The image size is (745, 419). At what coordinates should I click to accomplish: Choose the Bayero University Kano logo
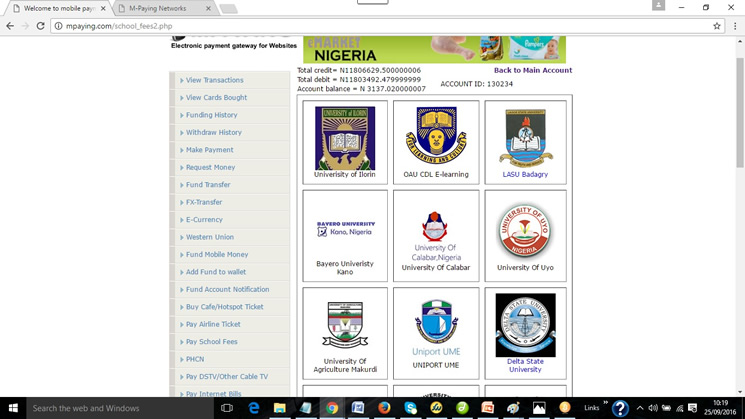[x=345, y=229]
